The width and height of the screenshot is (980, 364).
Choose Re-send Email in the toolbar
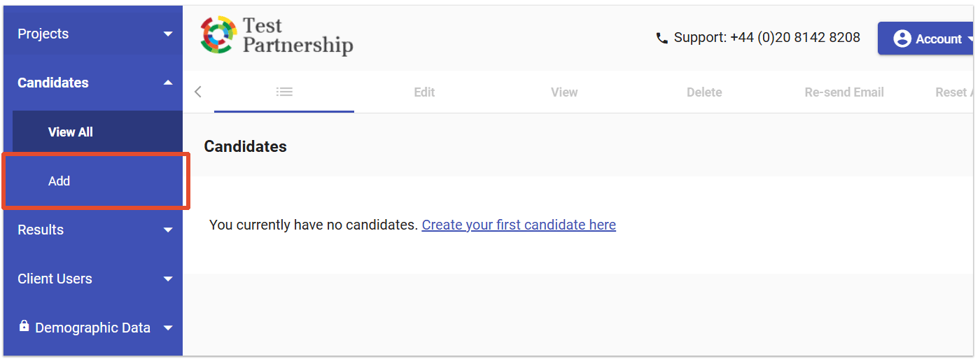844,92
